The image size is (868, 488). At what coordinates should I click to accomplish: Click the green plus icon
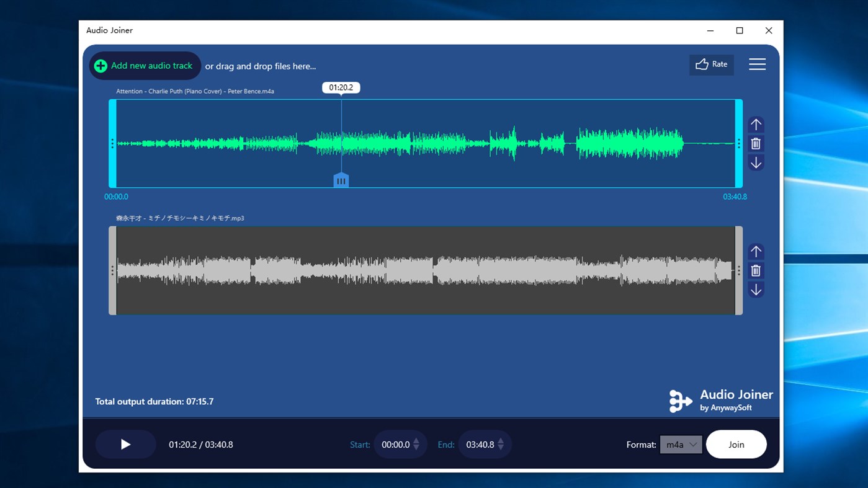[100, 66]
